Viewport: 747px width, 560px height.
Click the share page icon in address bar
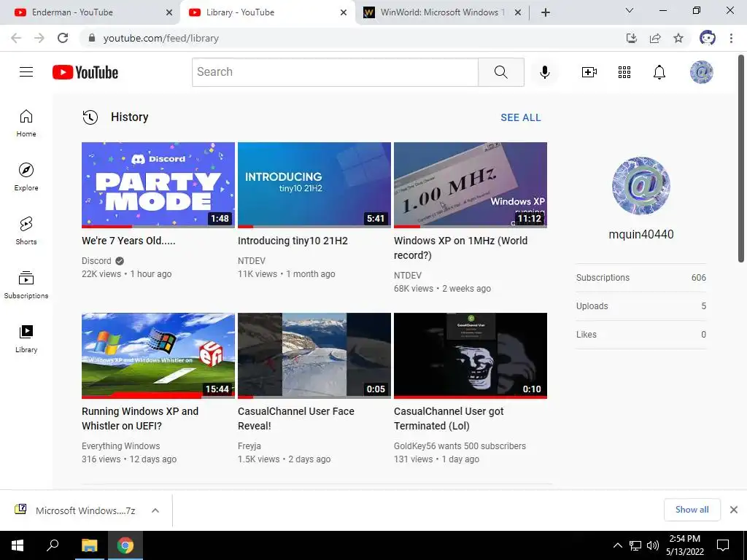click(655, 38)
